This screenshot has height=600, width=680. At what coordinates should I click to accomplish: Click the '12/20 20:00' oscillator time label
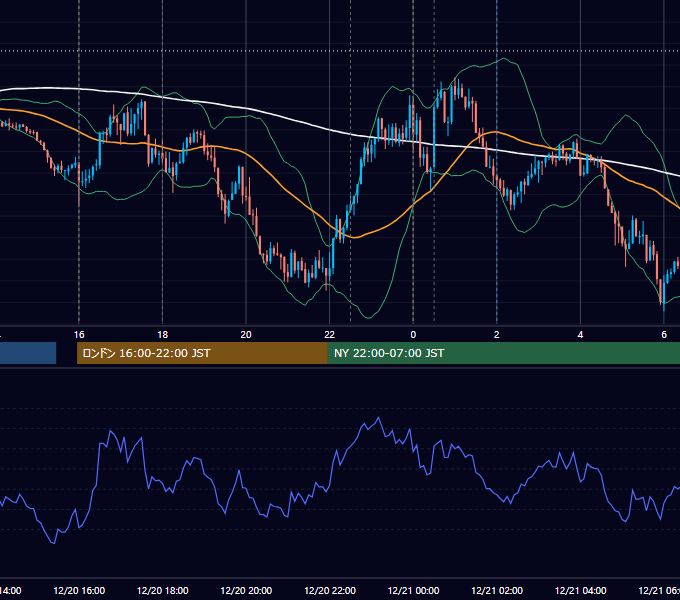click(x=246, y=590)
